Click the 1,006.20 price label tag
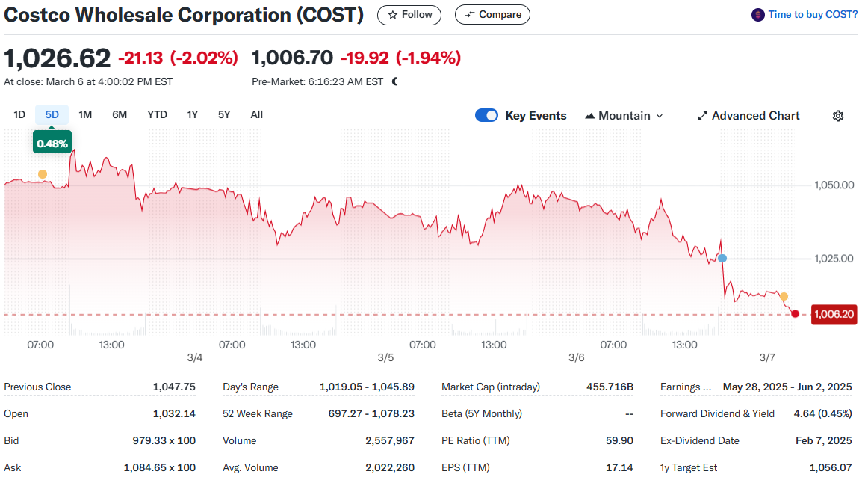This screenshot has height=480, width=868. (x=834, y=314)
